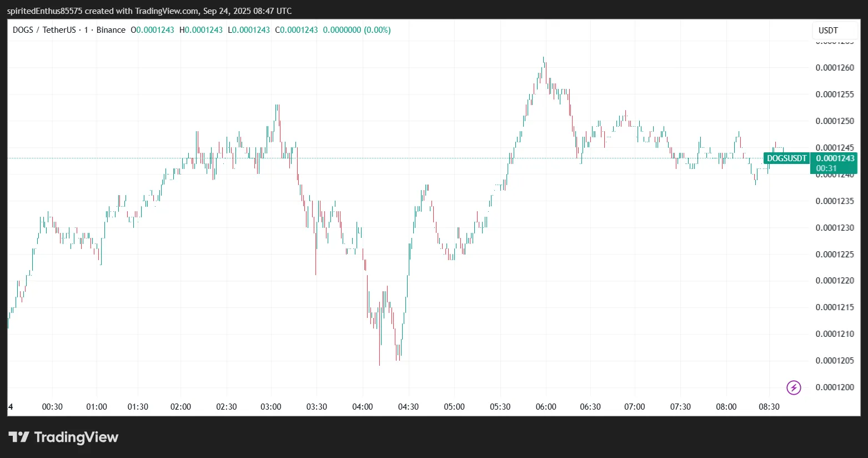Select the 02:30 mark on time axis

226,407
